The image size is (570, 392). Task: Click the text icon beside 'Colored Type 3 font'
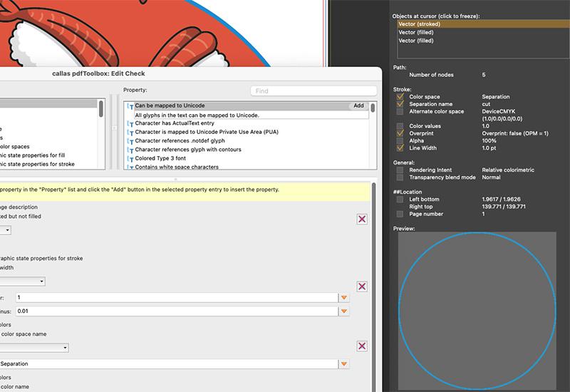coord(130,158)
